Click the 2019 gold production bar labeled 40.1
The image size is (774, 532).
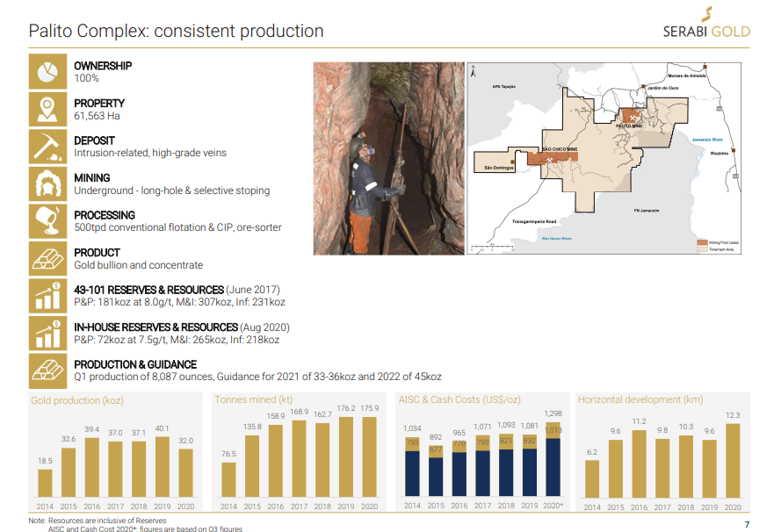pyautogui.click(x=162, y=466)
